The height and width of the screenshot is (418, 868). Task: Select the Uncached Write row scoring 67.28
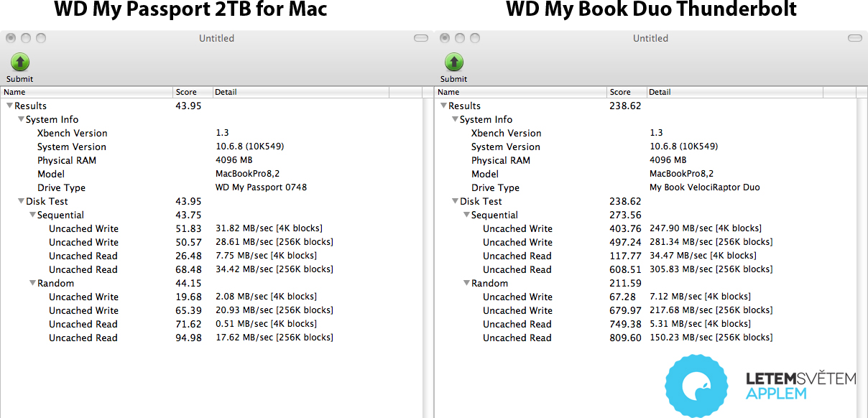[x=646, y=297]
